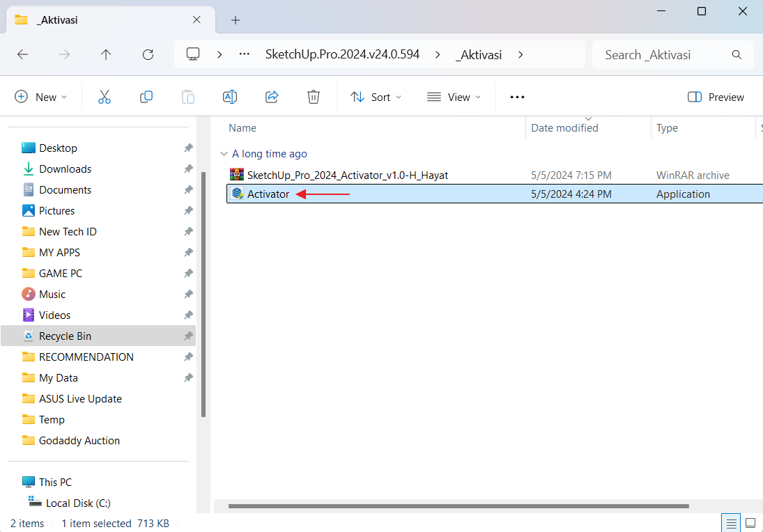Screen dimensions: 763x532
Task: Open a new tab with plus button
Action: click(x=236, y=20)
